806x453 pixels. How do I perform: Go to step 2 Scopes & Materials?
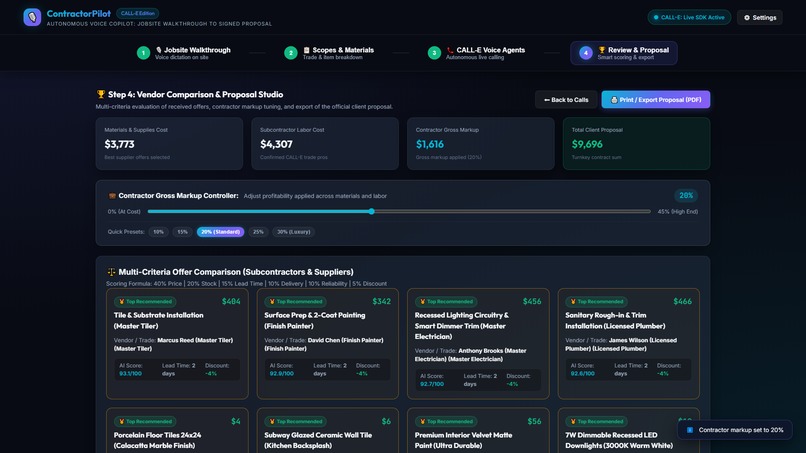(x=329, y=53)
